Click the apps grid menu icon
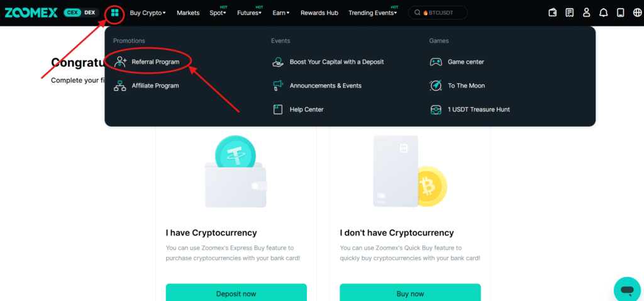 [x=114, y=13]
